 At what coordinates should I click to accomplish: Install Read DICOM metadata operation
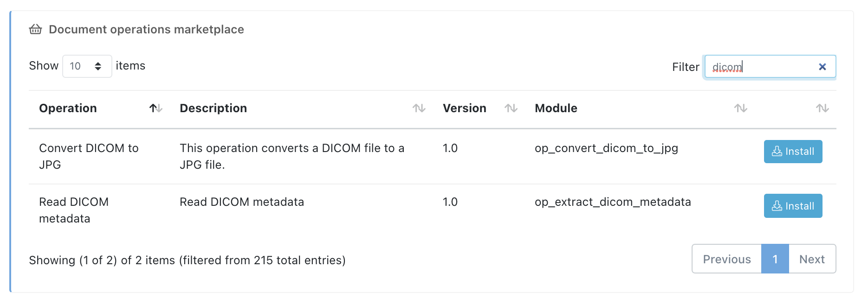tap(793, 206)
